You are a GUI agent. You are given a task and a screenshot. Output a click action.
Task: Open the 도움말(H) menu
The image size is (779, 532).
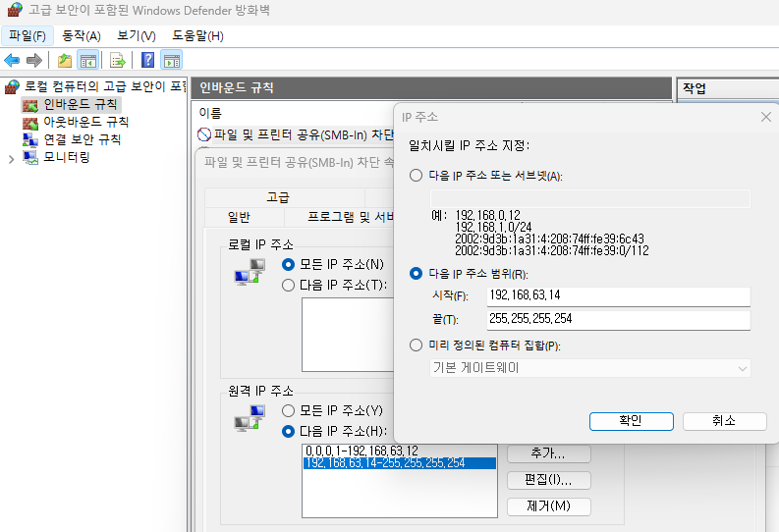point(197,35)
